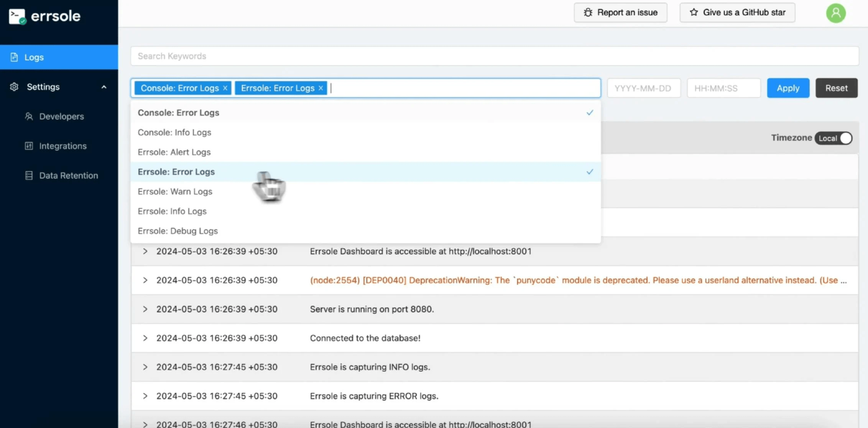Select Console: Info Logs in the dropdown
Screen dimensions: 868x428
pyautogui.click(x=174, y=132)
